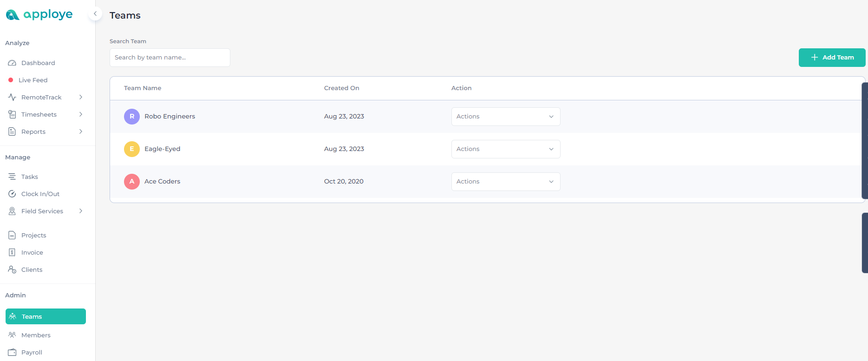Click the Apploye logo
Screen dimensions: 868x361
[39, 15]
